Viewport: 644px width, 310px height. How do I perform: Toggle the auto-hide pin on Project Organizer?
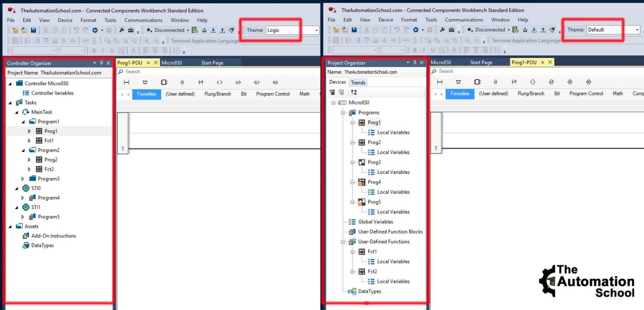point(415,62)
